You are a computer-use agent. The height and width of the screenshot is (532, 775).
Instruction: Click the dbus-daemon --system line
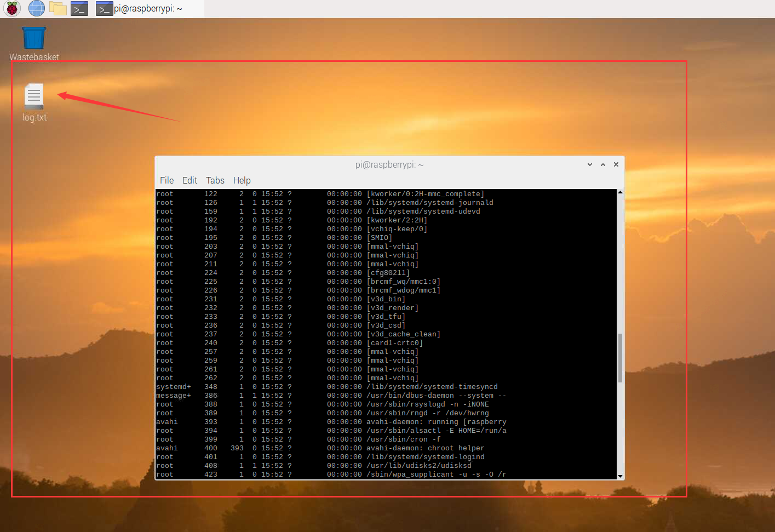(x=331, y=396)
